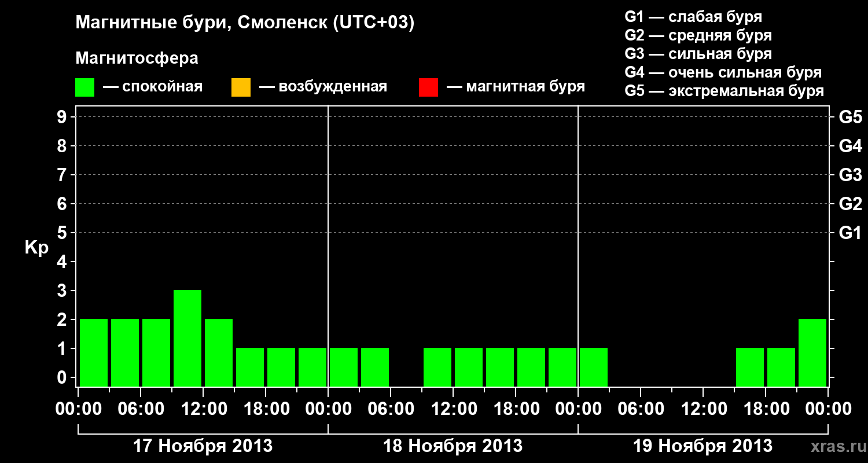Click the Kp 1 bar at 00:00 19 November
The image size is (868, 463).
(594, 367)
